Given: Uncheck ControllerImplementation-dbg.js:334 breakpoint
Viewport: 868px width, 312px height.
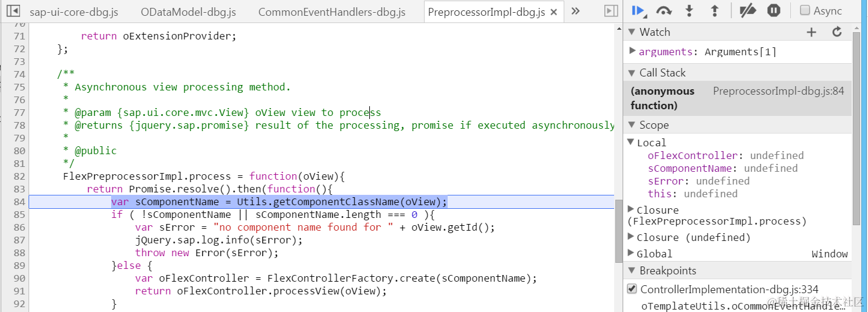Looking at the screenshot, I should click(632, 289).
